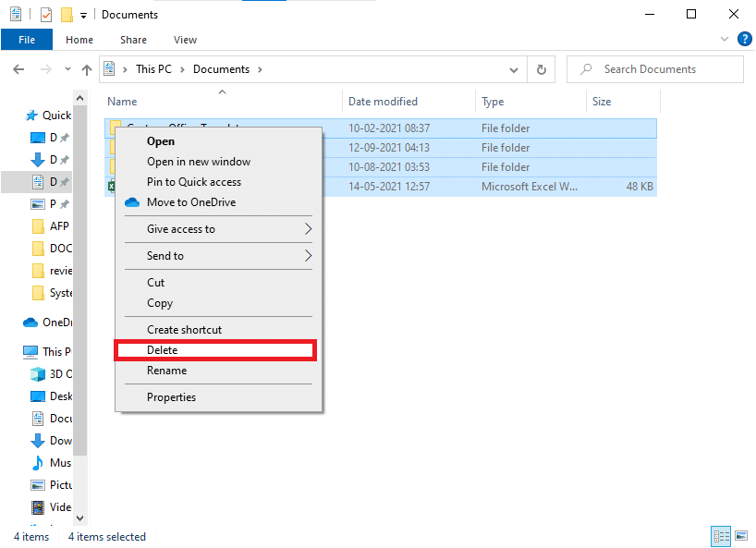Select Rename from the context menu
756x548 pixels.
[x=166, y=371]
